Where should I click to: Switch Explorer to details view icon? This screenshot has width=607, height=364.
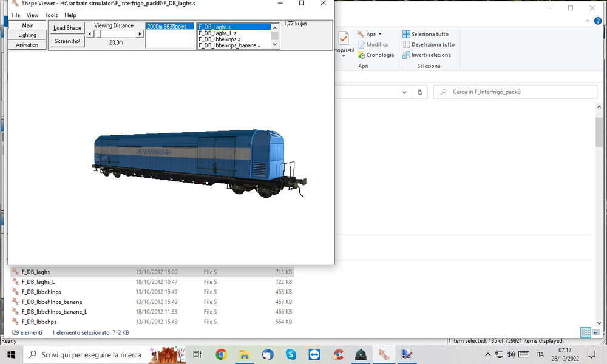click(586, 332)
